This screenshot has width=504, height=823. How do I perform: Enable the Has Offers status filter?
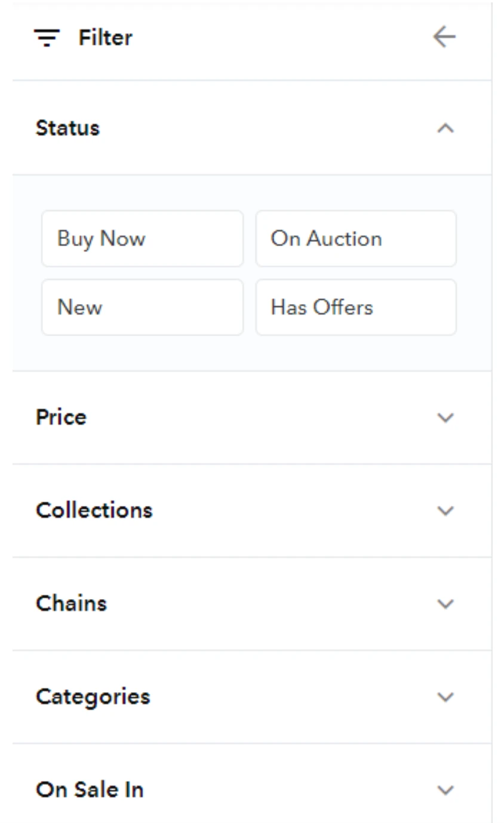pos(356,307)
